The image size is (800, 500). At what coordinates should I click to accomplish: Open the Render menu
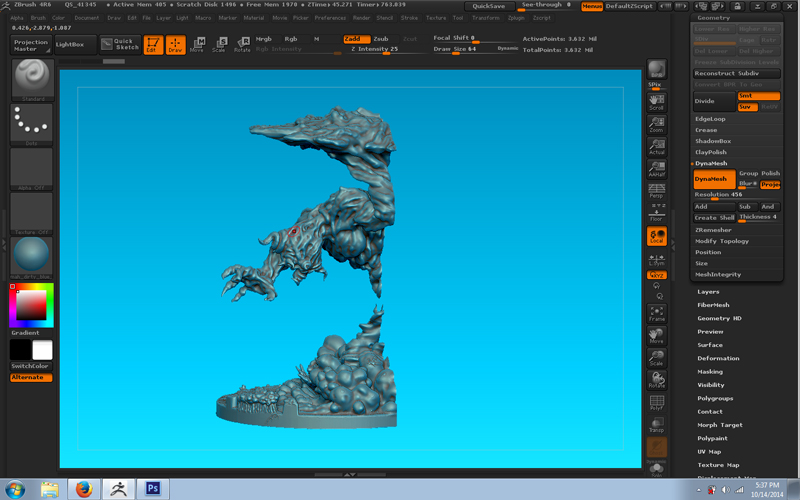361,18
